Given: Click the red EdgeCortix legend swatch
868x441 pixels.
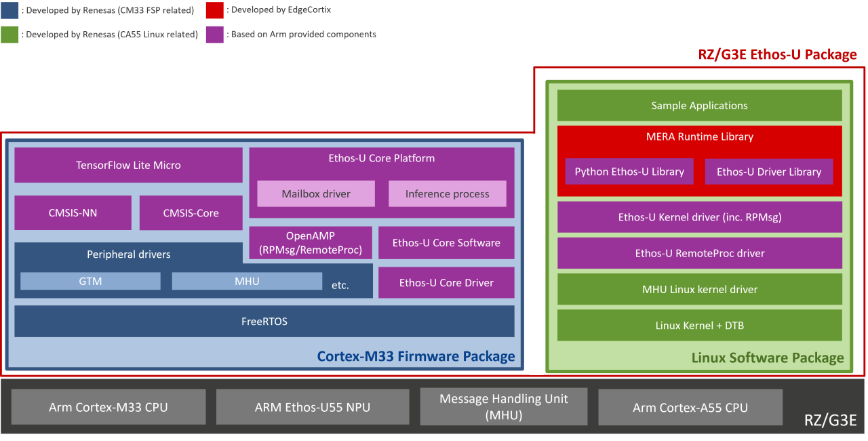Looking at the screenshot, I should point(214,10).
